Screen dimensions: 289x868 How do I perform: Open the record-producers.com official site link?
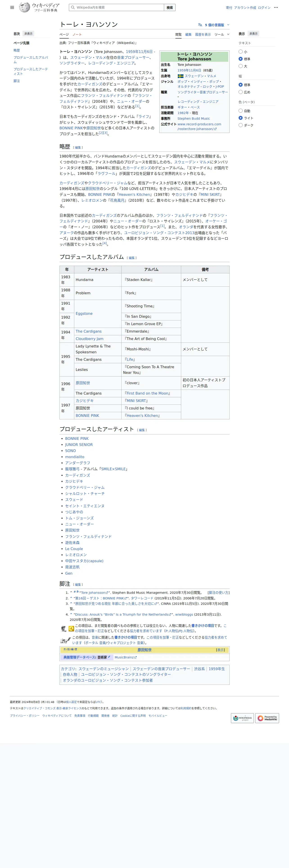199,126
